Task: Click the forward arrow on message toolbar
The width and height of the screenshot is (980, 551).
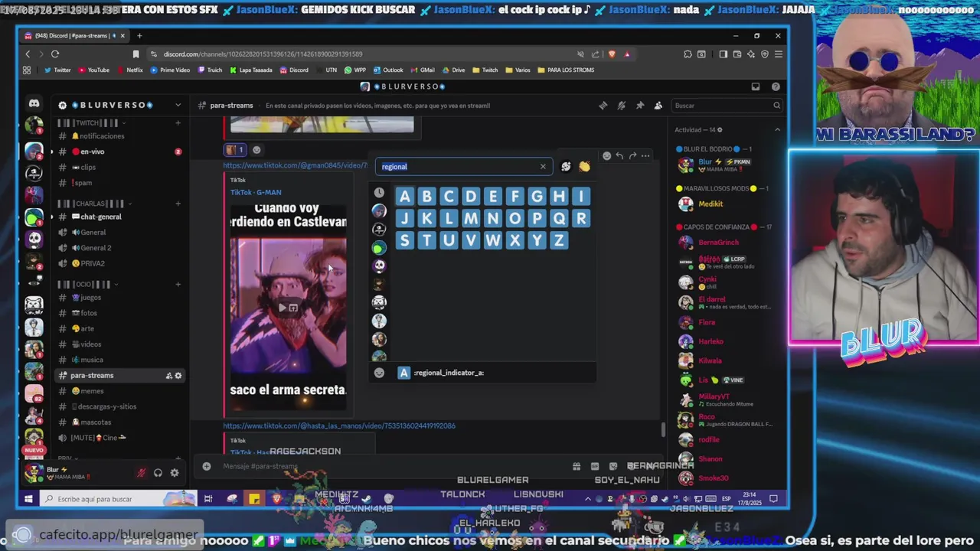Action: tap(632, 156)
